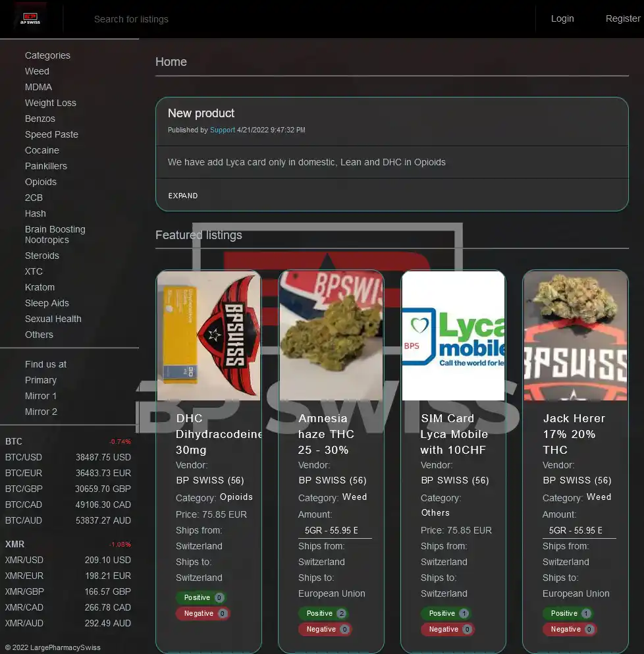
Task: Click the SIM Card Lyca Mobile listing title
Action: pyautogui.click(x=454, y=434)
